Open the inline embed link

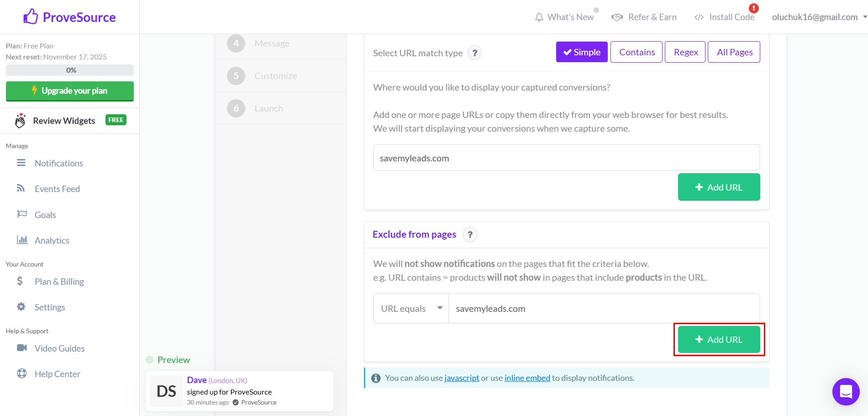point(527,378)
